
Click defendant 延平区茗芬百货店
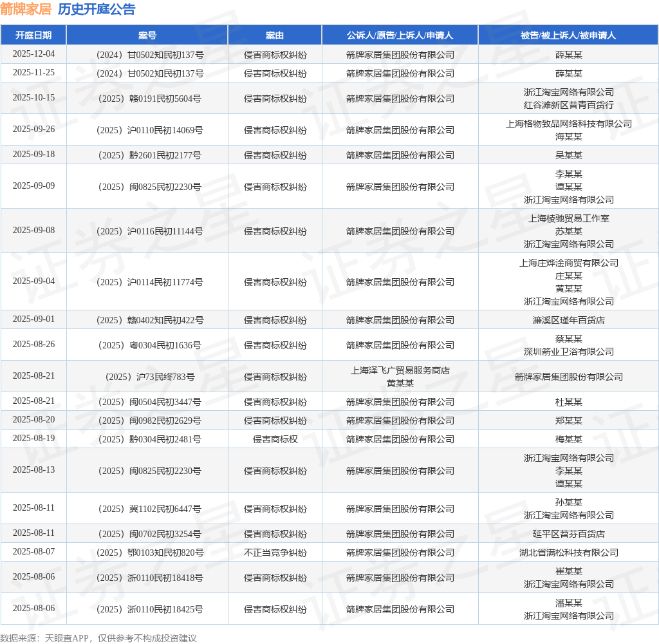tap(568, 535)
